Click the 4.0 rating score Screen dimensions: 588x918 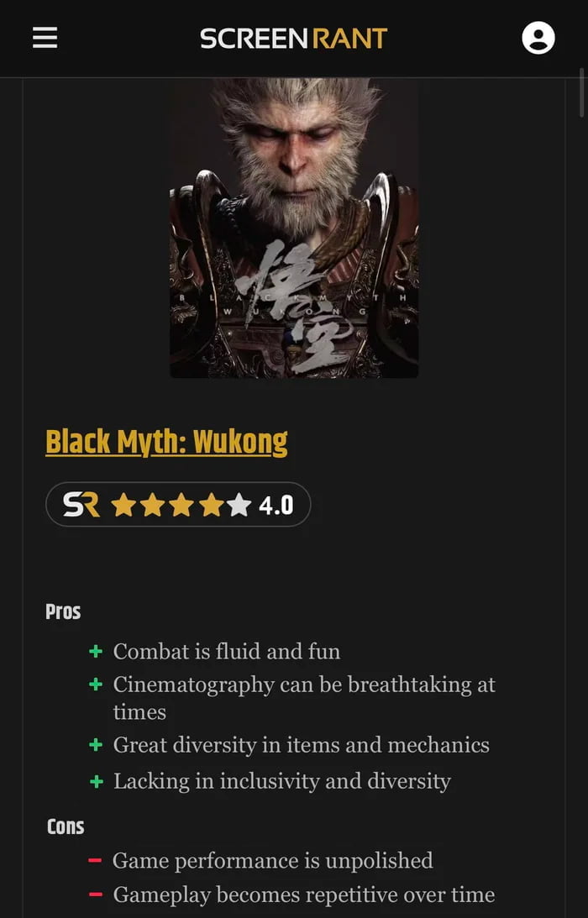point(276,506)
